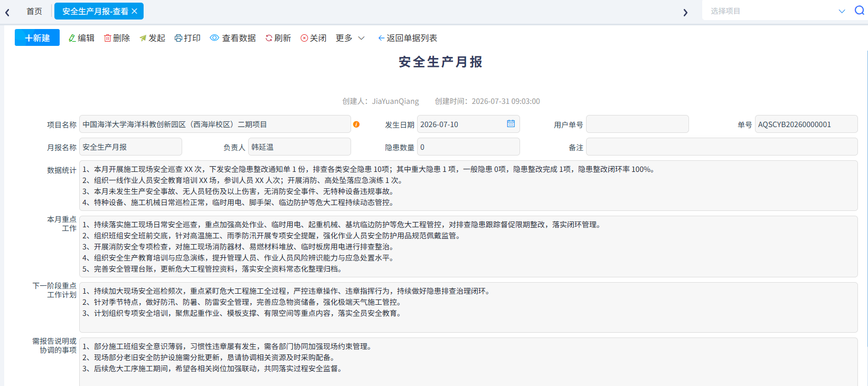The image size is (868, 386).
Task: Click the 安全生产月报 page title
Action: point(440,62)
